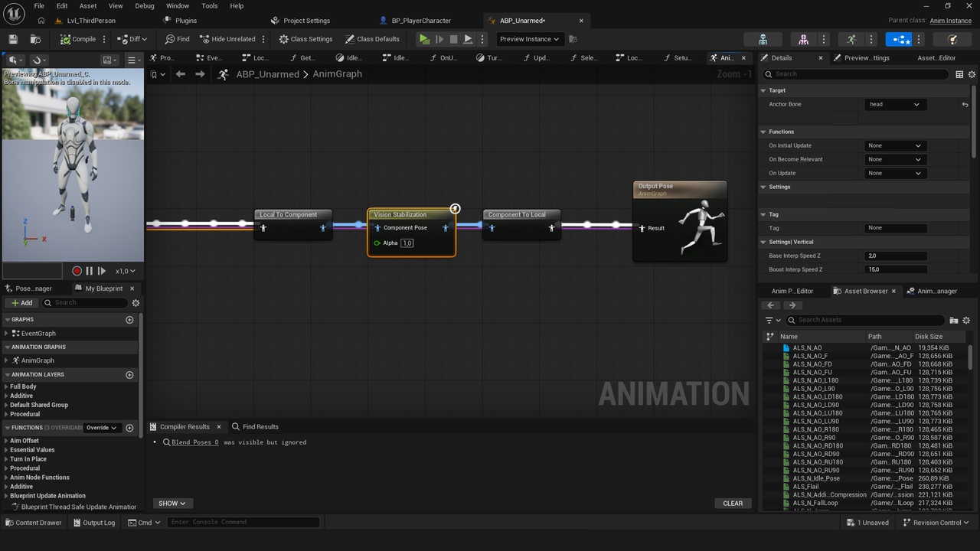Select the Animation Blueprint mode icon

click(x=899, y=39)
